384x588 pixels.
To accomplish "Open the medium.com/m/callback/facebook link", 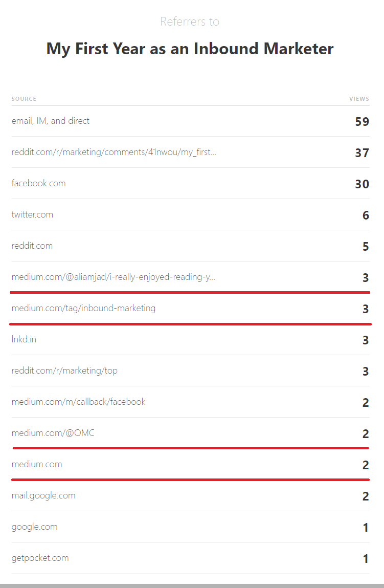I will coord(79,402).
